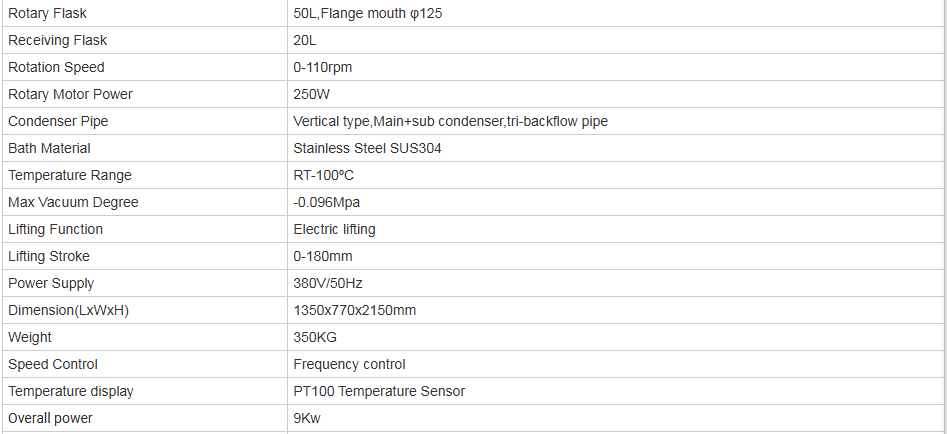This screenshot has width=947, height=434.
Task: Click the Lifting Stroke label
Action: pos(49,256)
